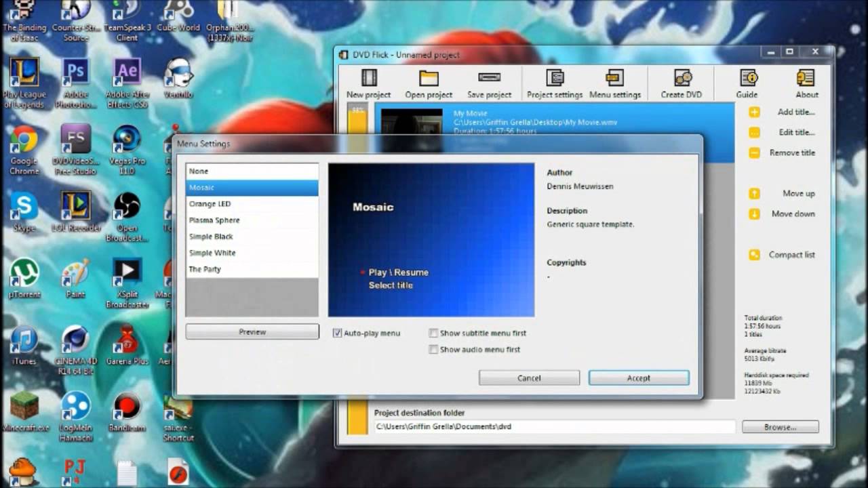Select the Skype desktop icon
This screenshot has width=868, height=488.
pyautogui.click(x=24, y=213)
